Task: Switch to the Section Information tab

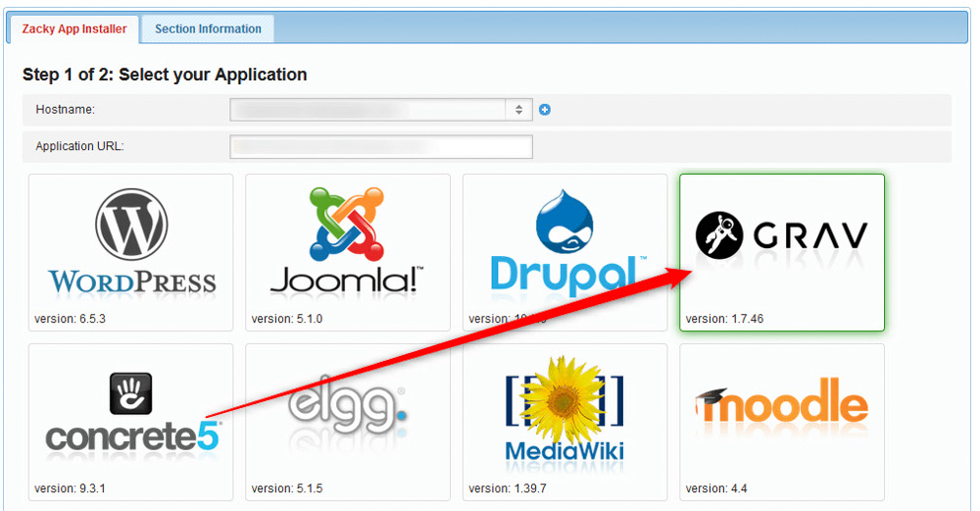Action: [x=208, y=28]
